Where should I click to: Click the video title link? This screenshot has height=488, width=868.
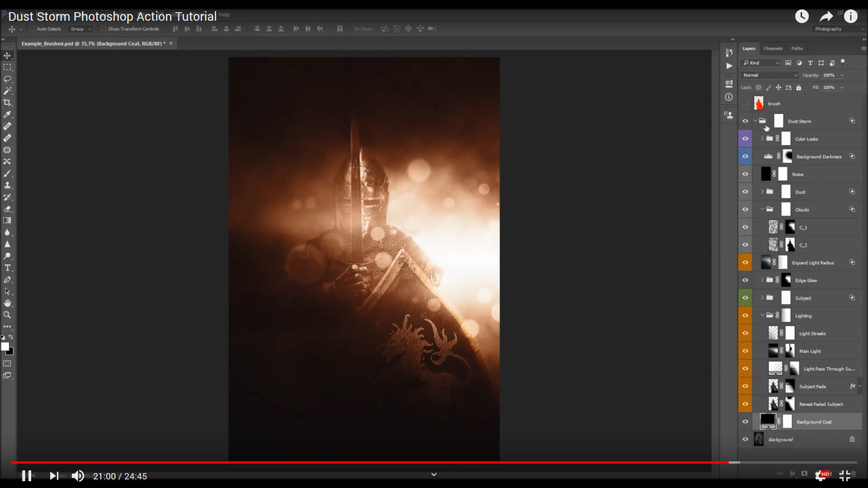[113, 16]
